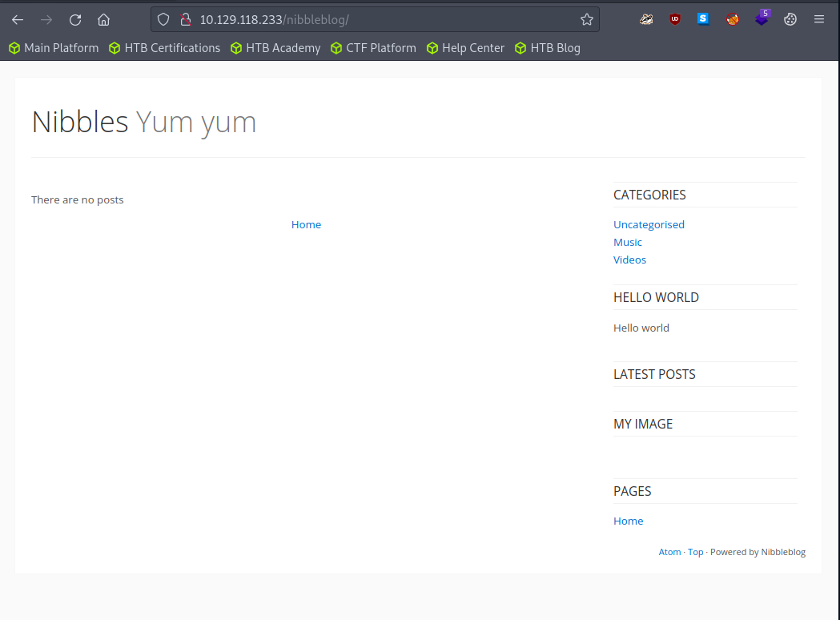Open the Music category
840x620 pixels.
(x=628, y=242)
